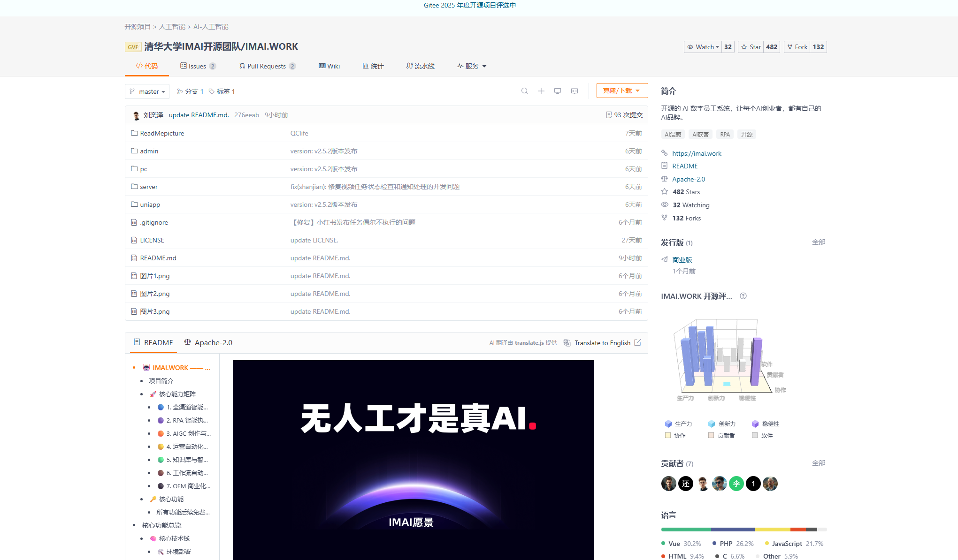The image size is (958, 560).
Task: Click the 93 commits history icon
Action: click(x=609, y=115)
